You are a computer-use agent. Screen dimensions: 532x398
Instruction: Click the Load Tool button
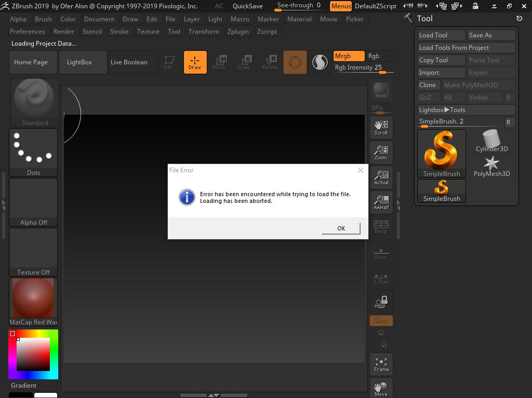tap(441, 35)
